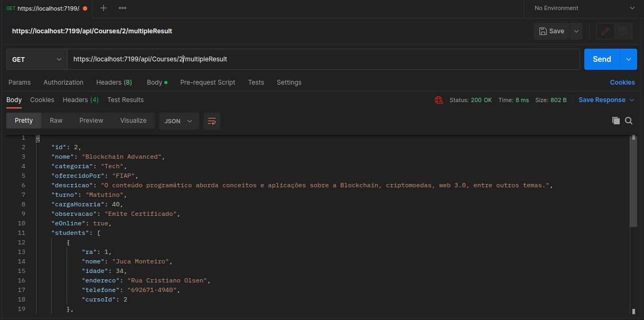The image size is (644, 320).
Task: Open a new request tab with plus icon
Action: [x=104, y=8]
